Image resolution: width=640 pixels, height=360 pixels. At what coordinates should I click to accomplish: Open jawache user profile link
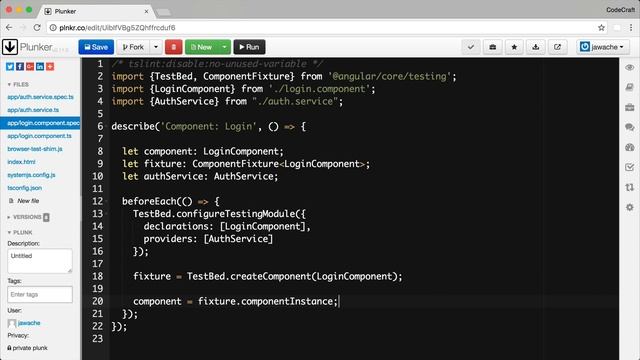point(29,323)
